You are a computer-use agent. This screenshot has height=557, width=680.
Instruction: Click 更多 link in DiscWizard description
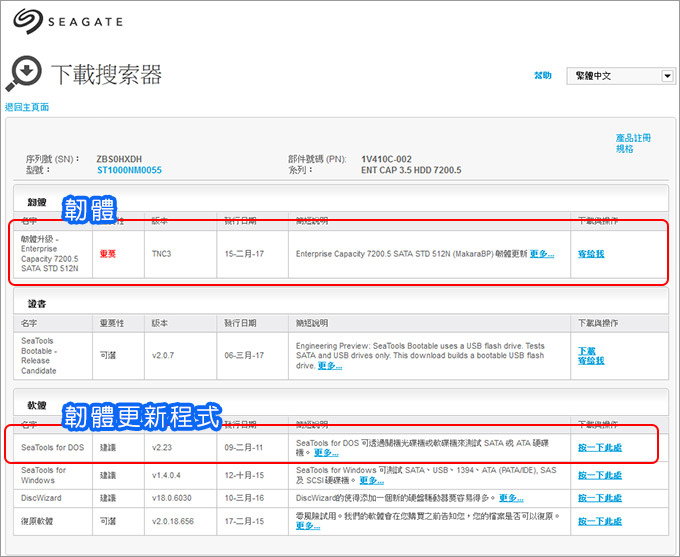511,498
